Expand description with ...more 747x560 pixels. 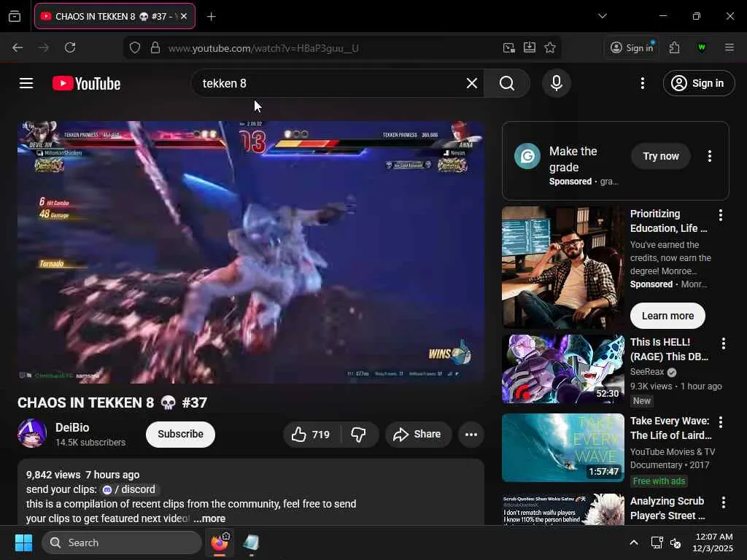(x=209, y=518)
